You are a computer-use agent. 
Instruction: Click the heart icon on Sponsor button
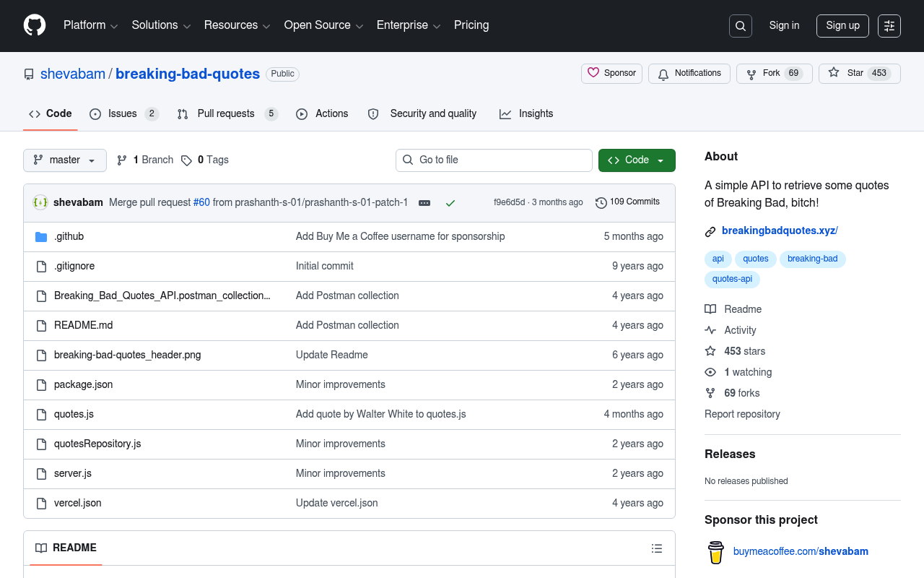click(x=593, y=73)
